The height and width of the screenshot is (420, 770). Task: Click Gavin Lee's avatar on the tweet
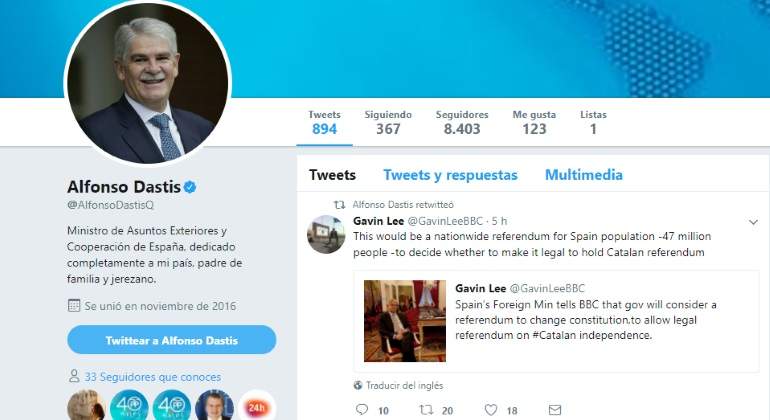pyautogui.click(x=326, y=234)
